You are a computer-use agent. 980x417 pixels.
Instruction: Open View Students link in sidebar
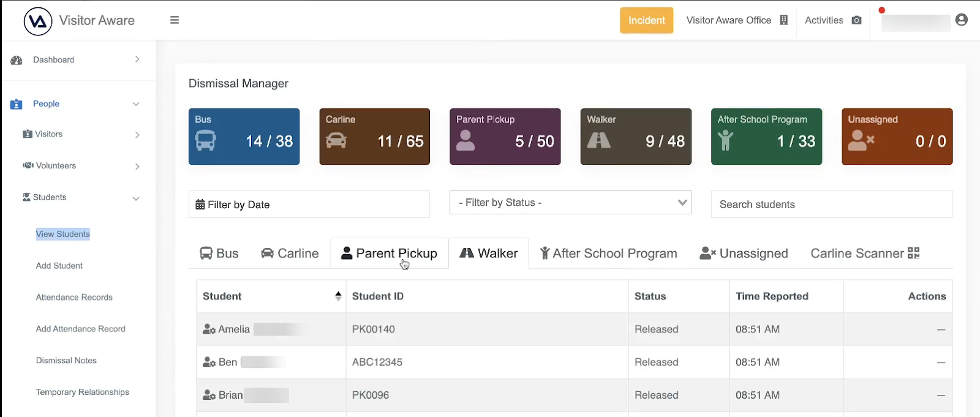(x=63, y=234)
